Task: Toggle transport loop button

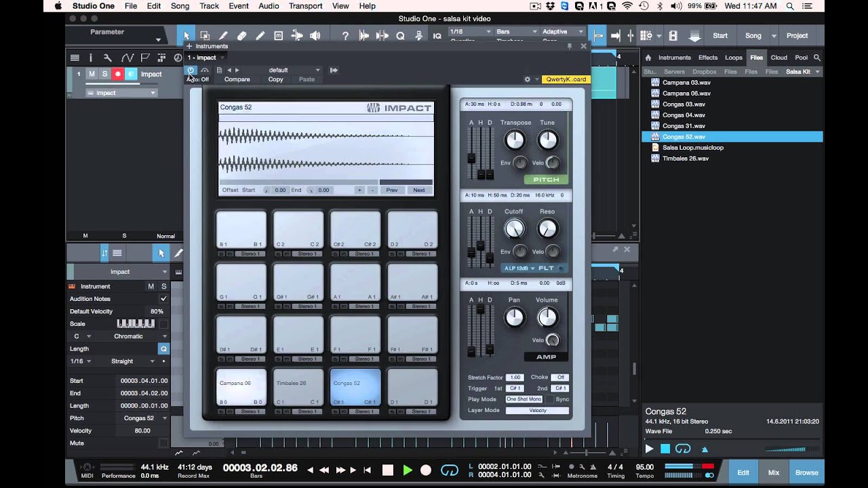Action: pyautogui.click(x=450, y=470)
